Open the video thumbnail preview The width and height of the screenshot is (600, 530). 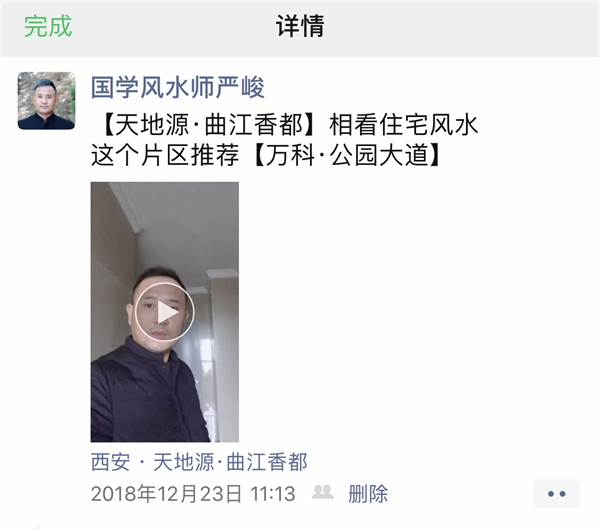click(165, 312)
